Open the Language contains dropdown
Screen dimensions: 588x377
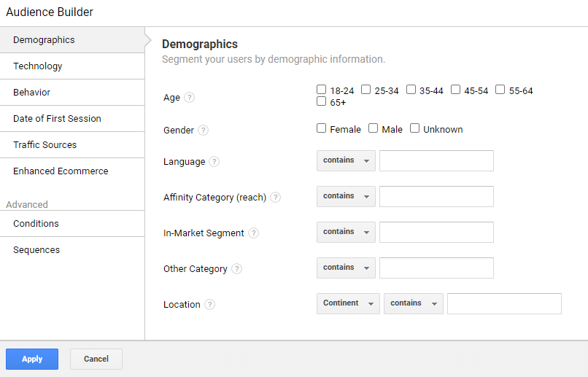(346, 160)
